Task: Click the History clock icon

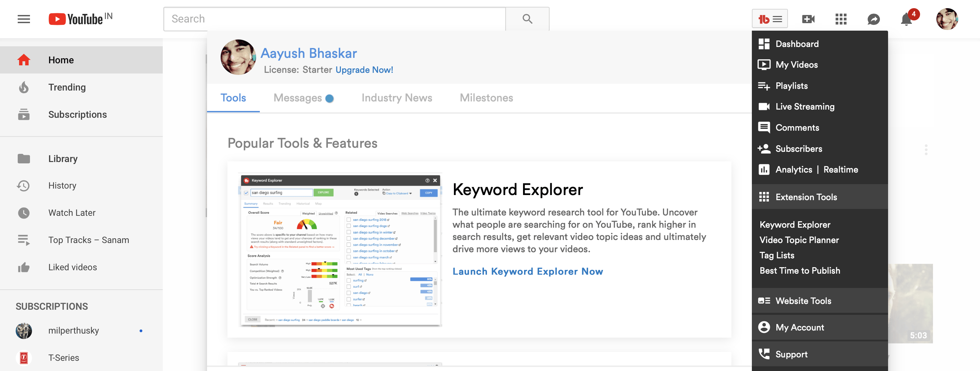Action: point(23,185)
